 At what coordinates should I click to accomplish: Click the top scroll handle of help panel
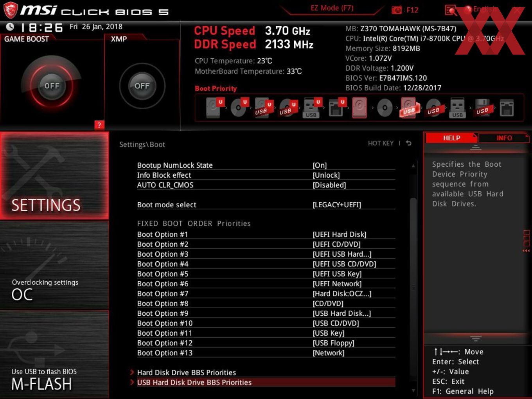coord(476,148)
